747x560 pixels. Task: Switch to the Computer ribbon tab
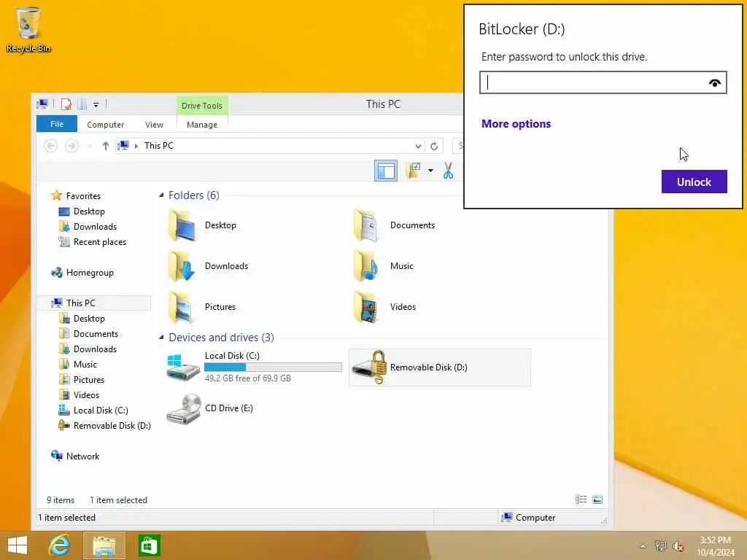(x=105, y=124)
